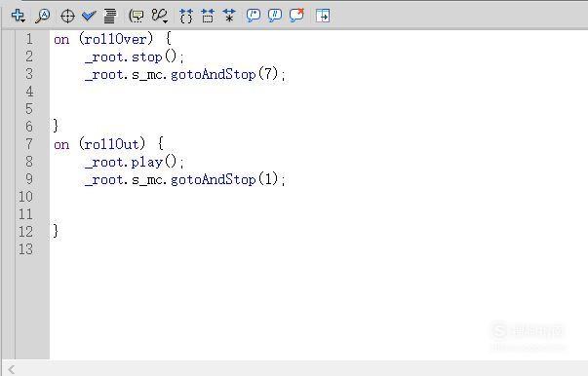Click line number 13 in gutter
Viewport: 588px width, 376px height.
[x=25, y=249]
